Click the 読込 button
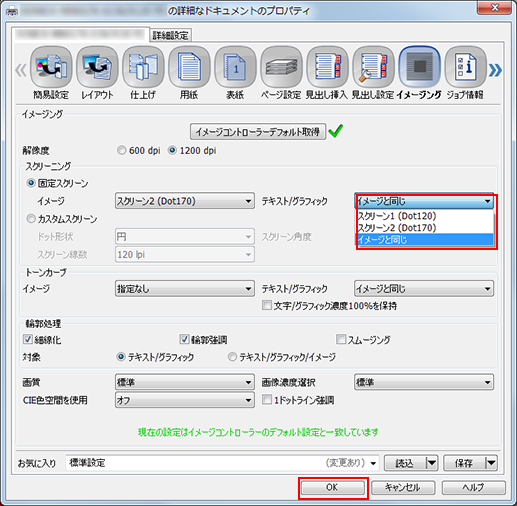 tap(404, 463)
